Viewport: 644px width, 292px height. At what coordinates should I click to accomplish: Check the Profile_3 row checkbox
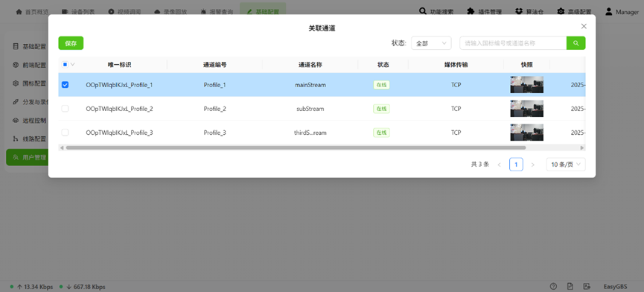click(x=65, y=133)
